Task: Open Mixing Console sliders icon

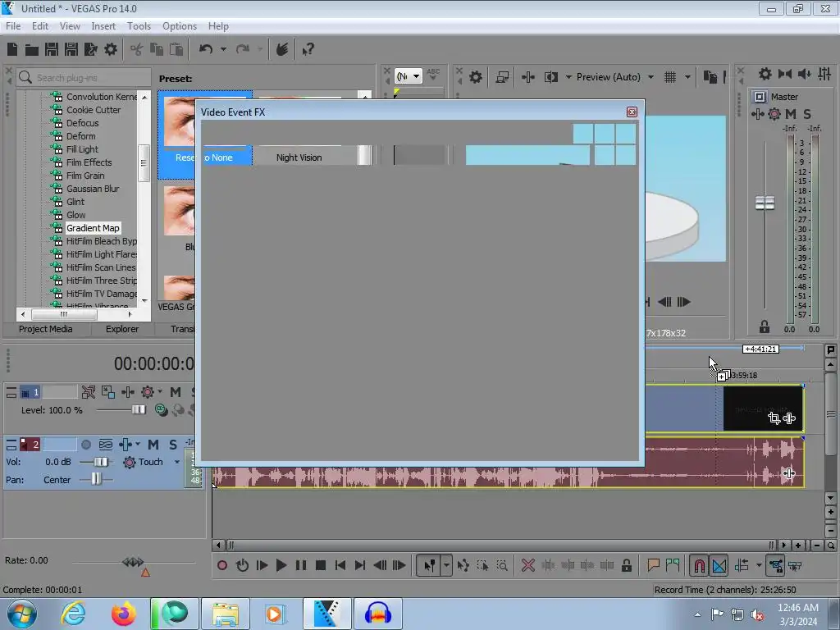Action: click(824, 74)
